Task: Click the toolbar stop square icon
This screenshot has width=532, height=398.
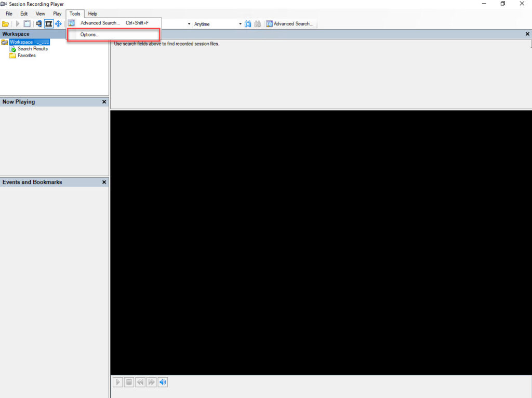Action: (27, 24)
